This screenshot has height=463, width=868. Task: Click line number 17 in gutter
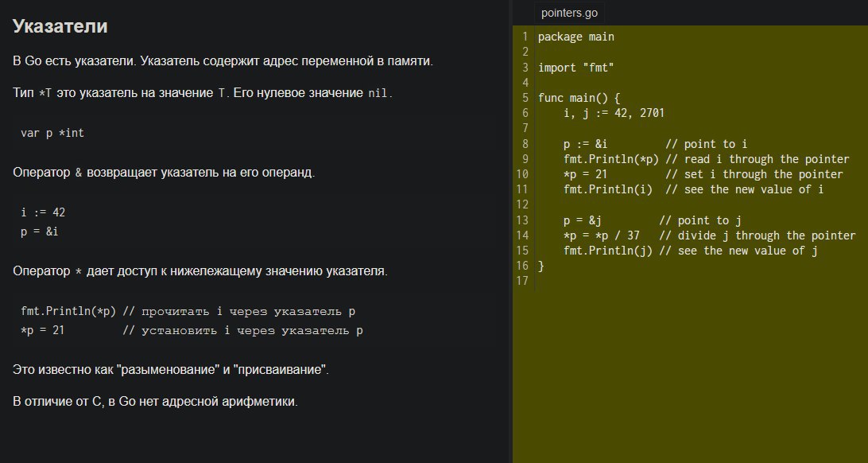point(522,282)
